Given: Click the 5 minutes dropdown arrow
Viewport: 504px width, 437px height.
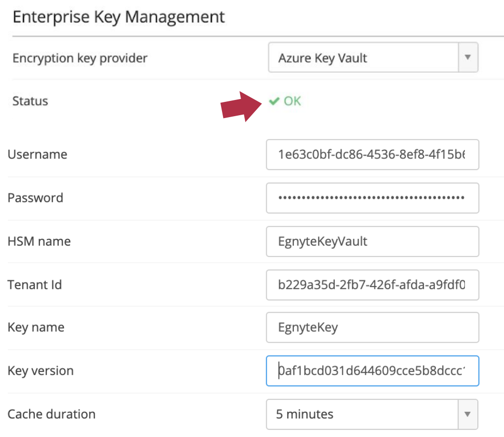Looking at the screenshot, I should click(x=468, y=414).
